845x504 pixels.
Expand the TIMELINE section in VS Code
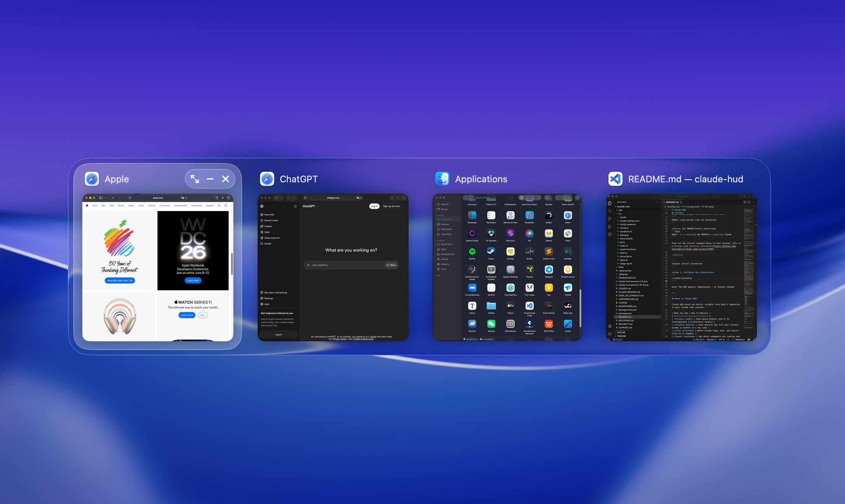click(621, 336)
